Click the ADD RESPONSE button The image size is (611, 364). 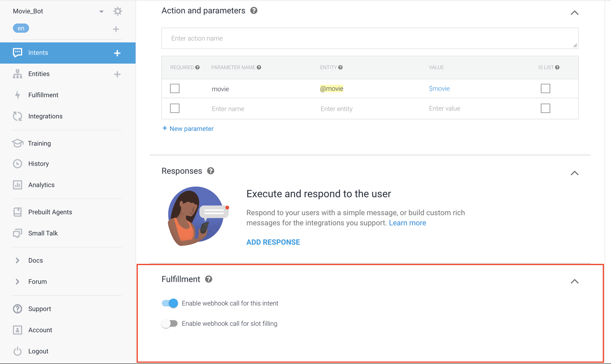click(273, 242)
